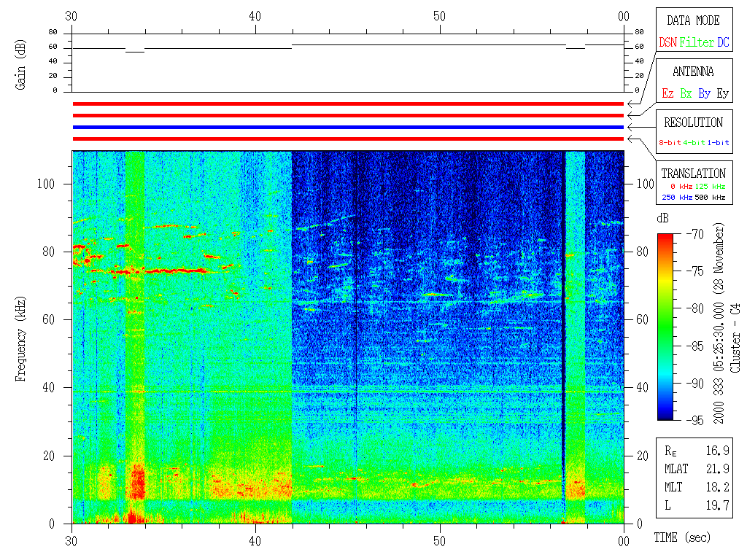Click the Gain (dB) axis label
The width and height of the screenshot is (747, 560).
pos(22,62)
